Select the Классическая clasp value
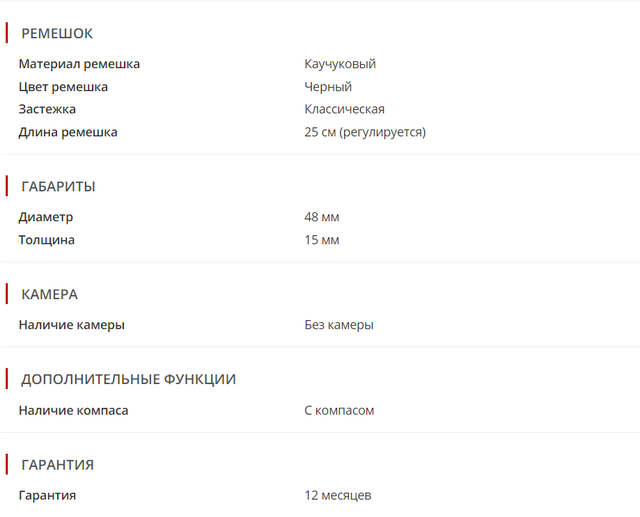This screenshot has height=517, width=640. (345, 109)
